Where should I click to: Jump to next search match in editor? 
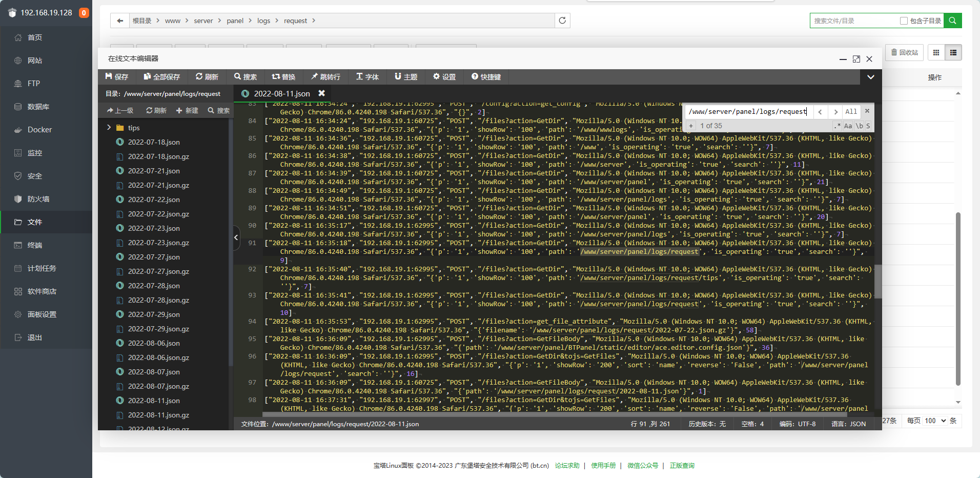[x=835, y=111]
